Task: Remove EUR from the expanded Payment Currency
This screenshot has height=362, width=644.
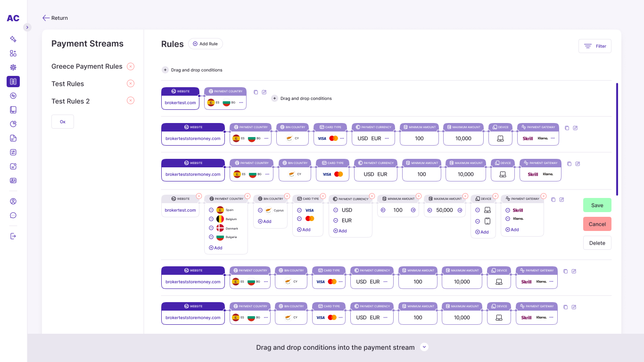Action: pos(336,221)
